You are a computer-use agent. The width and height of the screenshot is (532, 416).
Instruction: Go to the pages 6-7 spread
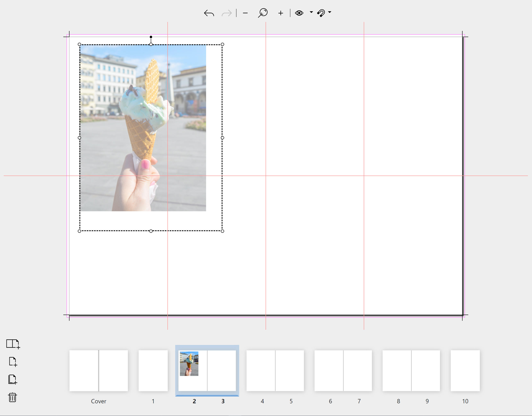click(x=343, y=371)
